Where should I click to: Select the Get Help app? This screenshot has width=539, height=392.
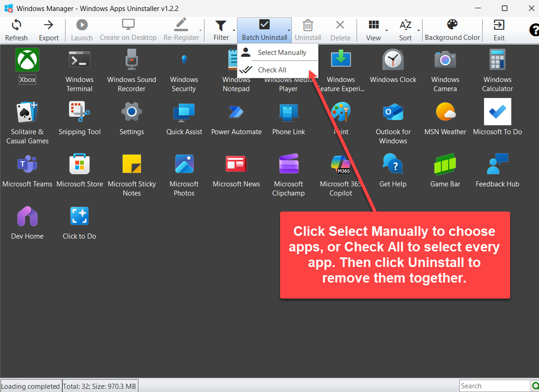[x=393, y=171]
